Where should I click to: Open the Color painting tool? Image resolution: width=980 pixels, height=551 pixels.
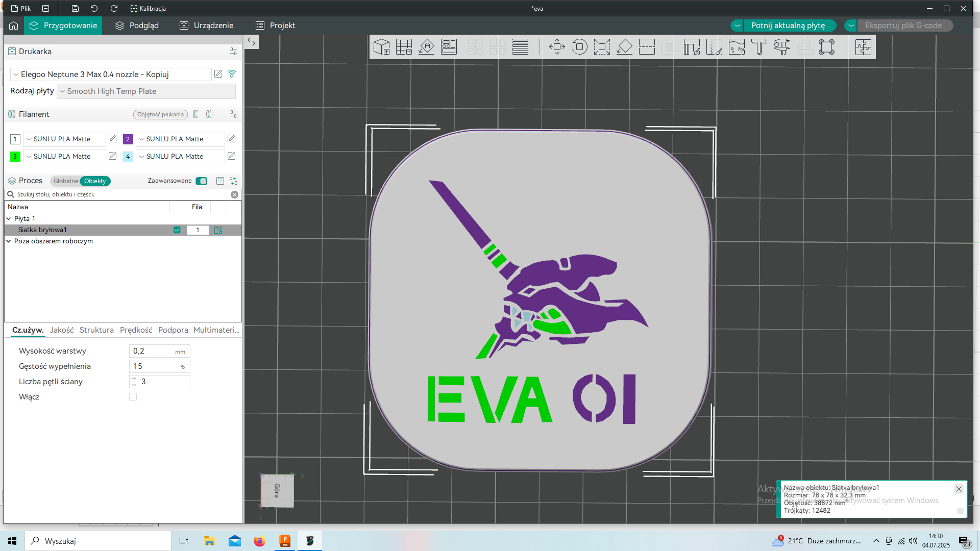pyautogui.click(x=737, y=47)
